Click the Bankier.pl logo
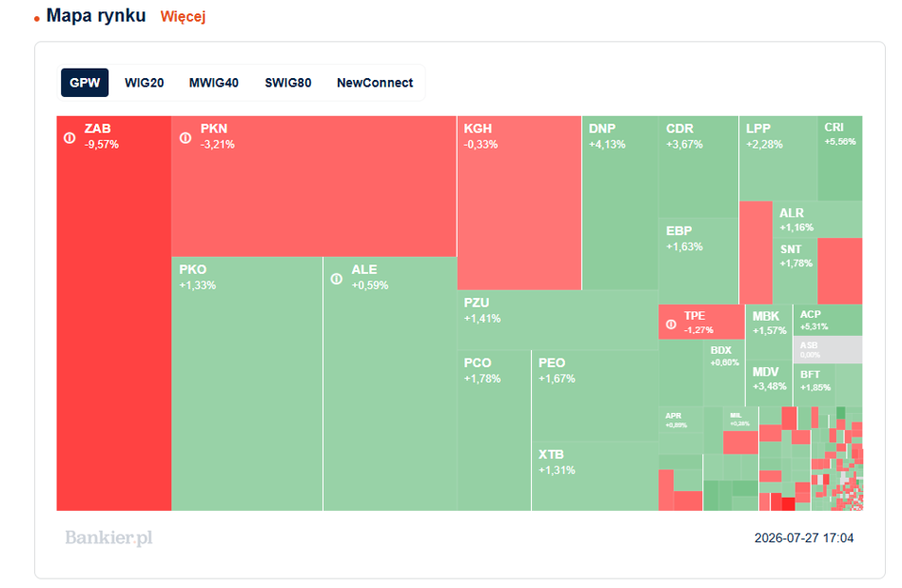902x588 pixels. click(108, 538)
